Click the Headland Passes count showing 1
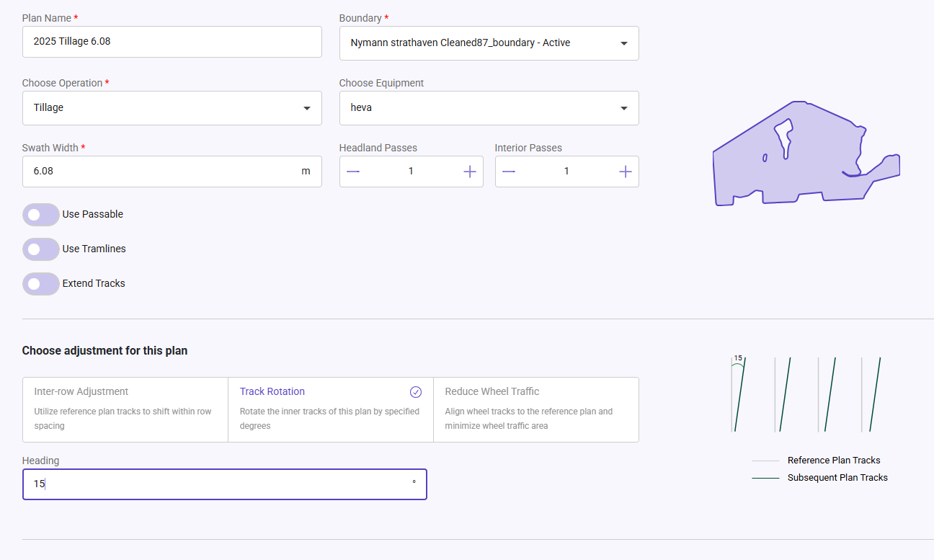The width and height of the screenshot is (934, 560). pyautogui.click(x=411, y=171)
